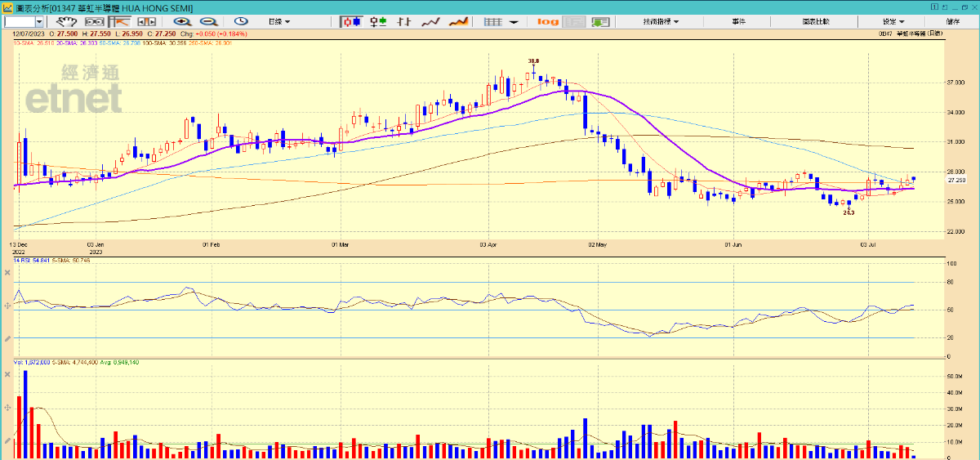Select the hand pan tool
This screenshot has width=980, height=460.
pyautogui.click(x=65, y=21)
